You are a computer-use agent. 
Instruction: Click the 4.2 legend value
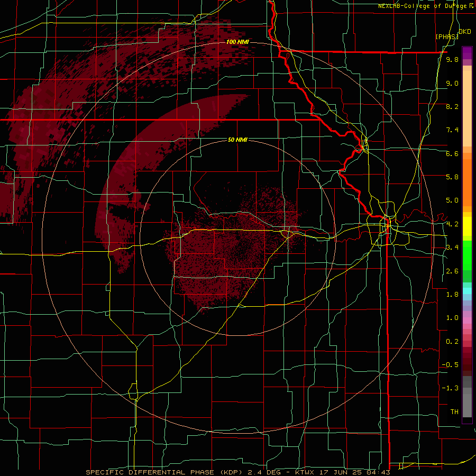452,224
